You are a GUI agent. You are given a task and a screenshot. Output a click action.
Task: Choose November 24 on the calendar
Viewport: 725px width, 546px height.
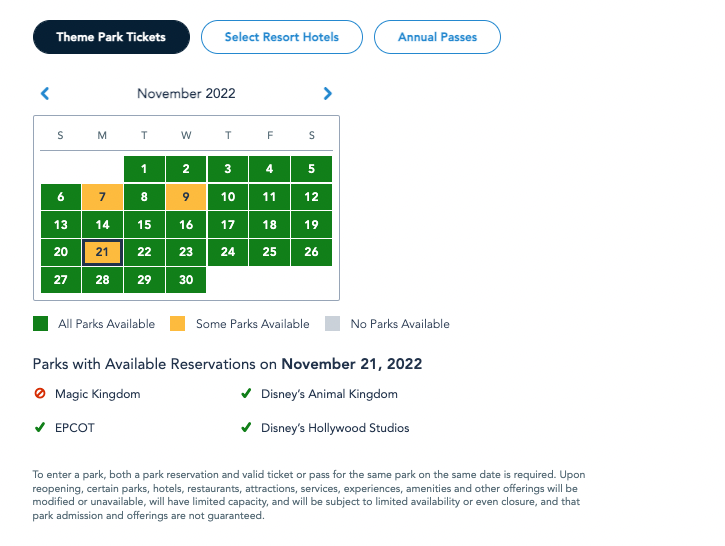(x=228, y=252)
